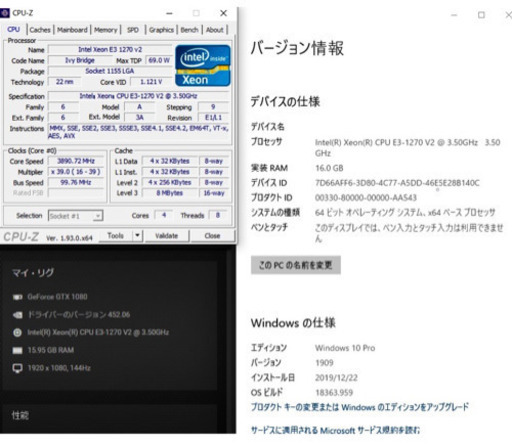Click the Level 3 value '8 MBytes'
The height and width of the screenshot is (446, 512).
(170, 193)
